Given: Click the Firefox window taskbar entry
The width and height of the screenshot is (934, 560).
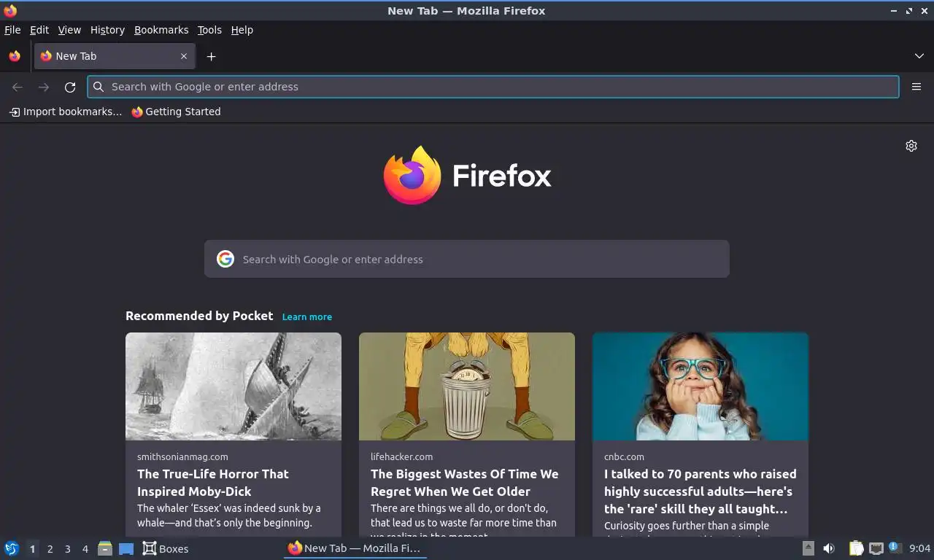Looking at the screenshot, I should pyautogui.click(x=355, y=548).
